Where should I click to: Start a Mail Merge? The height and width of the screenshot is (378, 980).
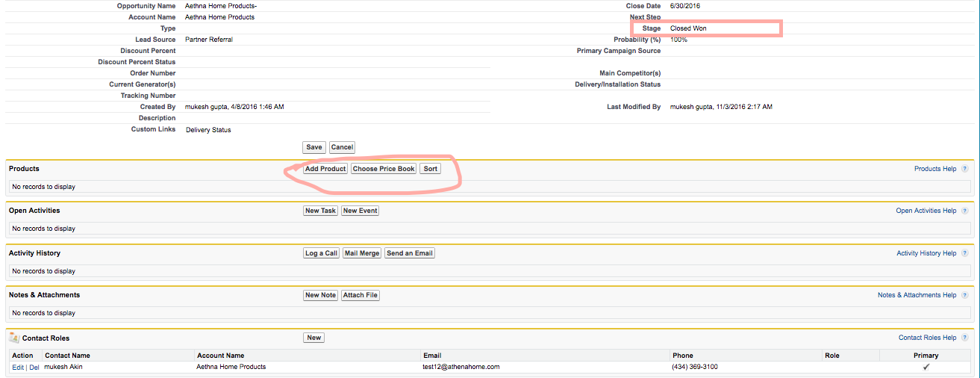362,253
